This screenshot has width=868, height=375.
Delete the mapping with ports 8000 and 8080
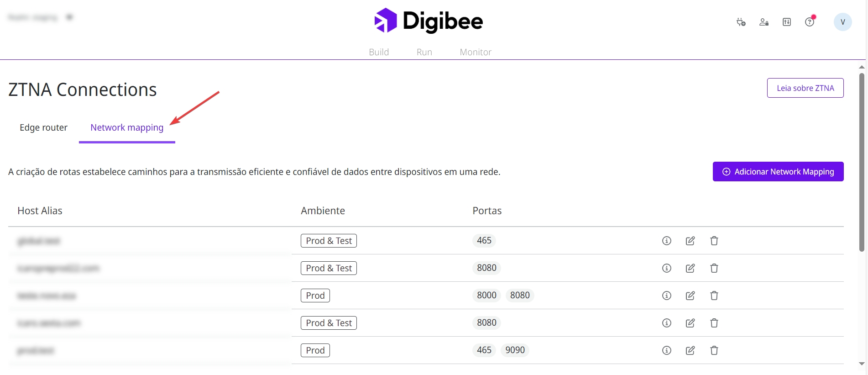[714, 296]
